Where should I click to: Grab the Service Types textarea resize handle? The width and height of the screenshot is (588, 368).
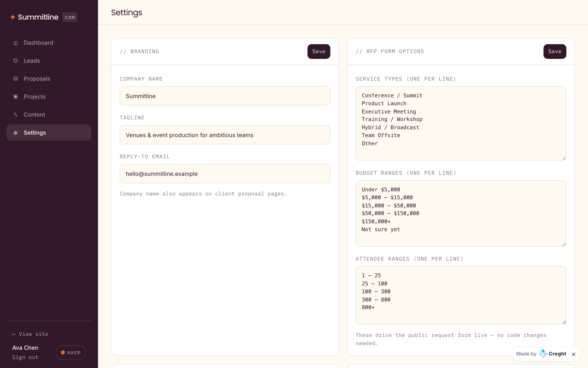pyautogui.click(x=564, y=158)
